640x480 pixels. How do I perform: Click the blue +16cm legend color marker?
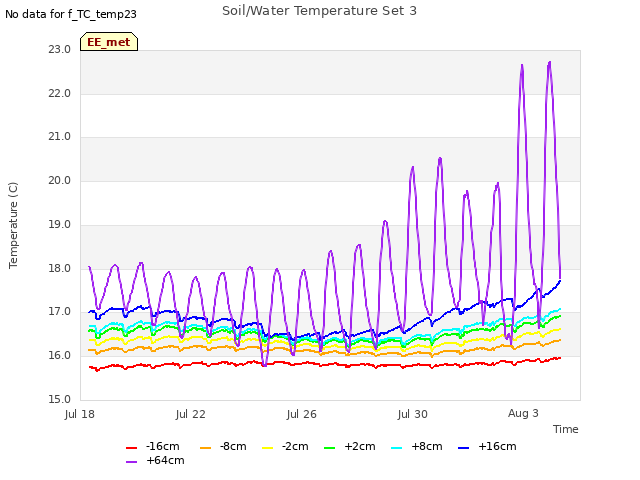(463, 448)
